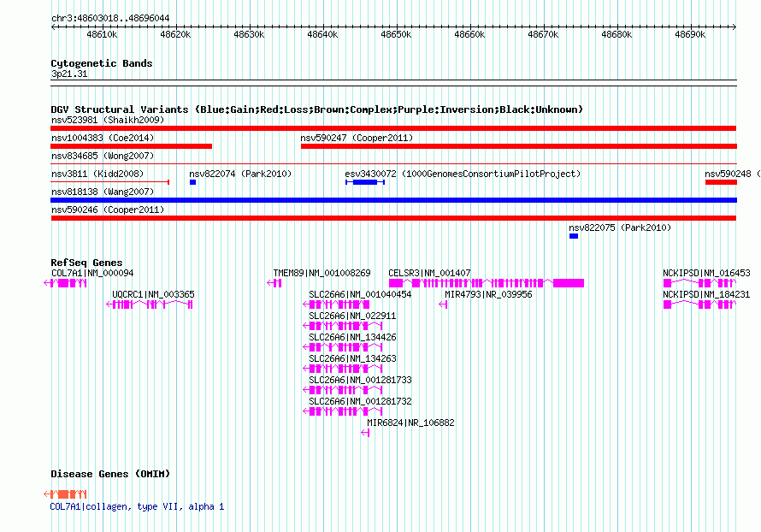761x532 pixels.
Task: Click the nsv822075 (Park2010) blue marker
Action: (574, 236)
